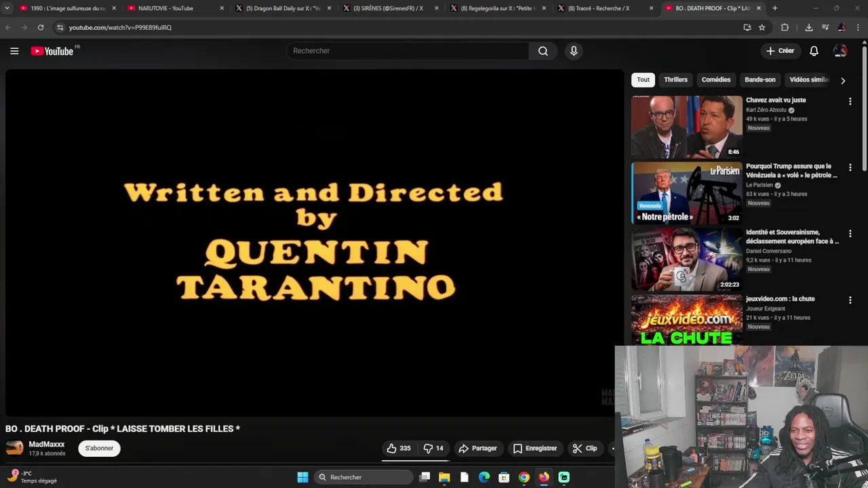Open options for Identité et Souverainisme video

pyautogui.click(x=850, y=234)
